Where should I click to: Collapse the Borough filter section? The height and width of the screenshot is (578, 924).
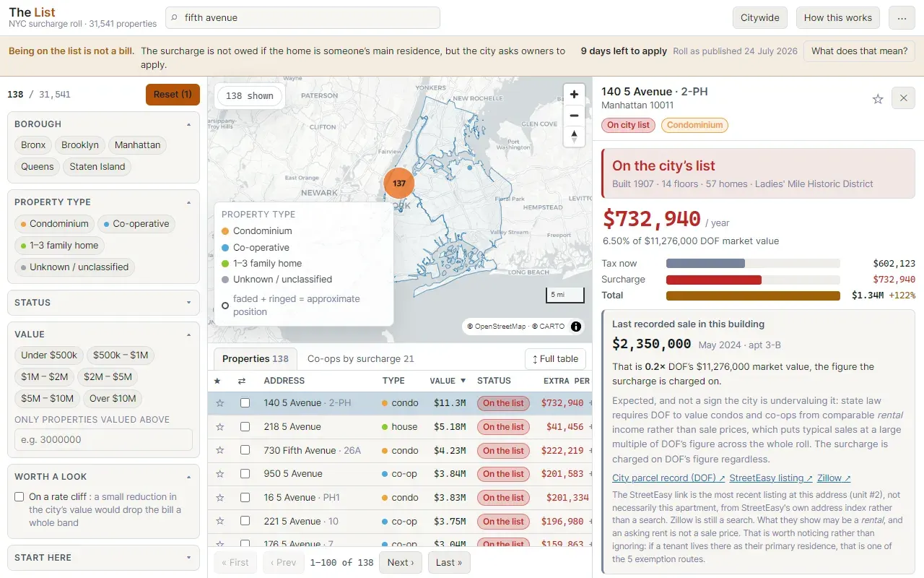[x=103, y=124]
